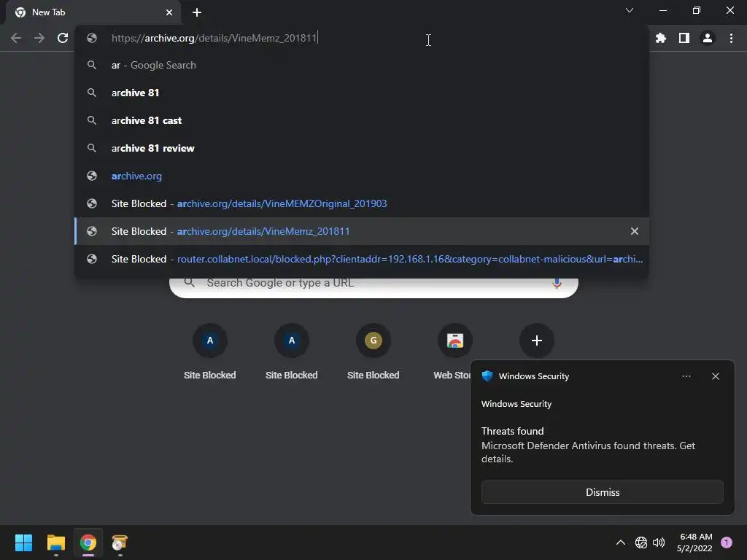747x560 pixels.
Task: Go back using the back arrow
Action: 16,38
